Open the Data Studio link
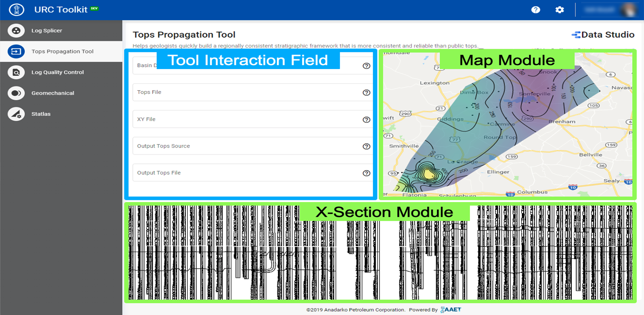This screenshot has width=644, height=315. point(603,35)
